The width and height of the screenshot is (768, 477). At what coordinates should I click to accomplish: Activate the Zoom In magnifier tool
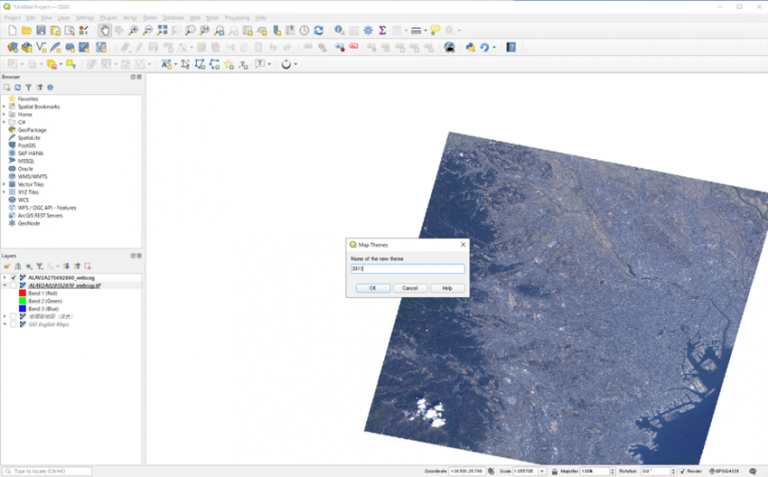click(133, 30)
